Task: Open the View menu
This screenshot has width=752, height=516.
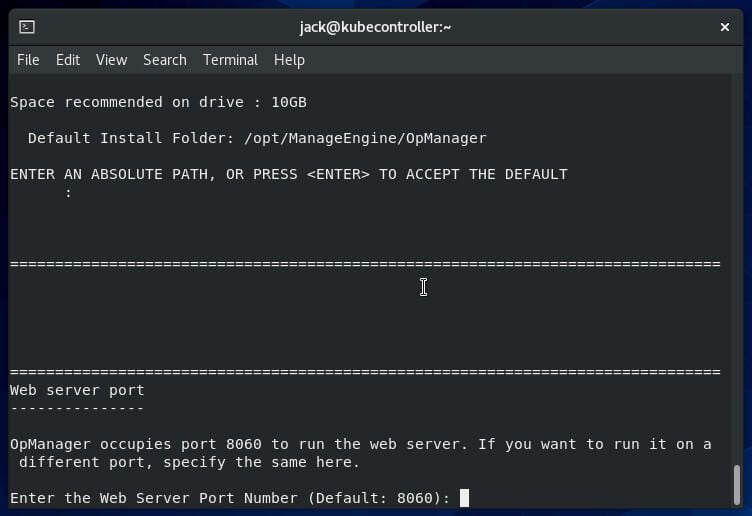Action: pyautogui.click(x=111, y=60)
